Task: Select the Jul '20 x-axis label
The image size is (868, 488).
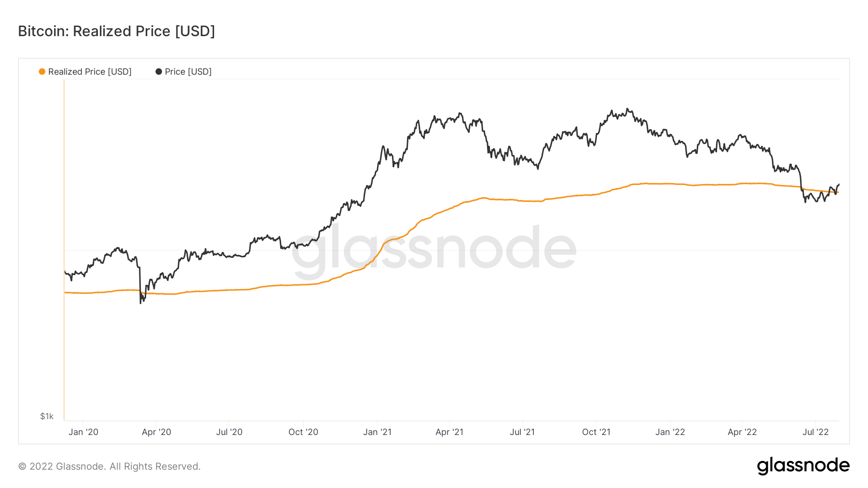Action: 229,432
